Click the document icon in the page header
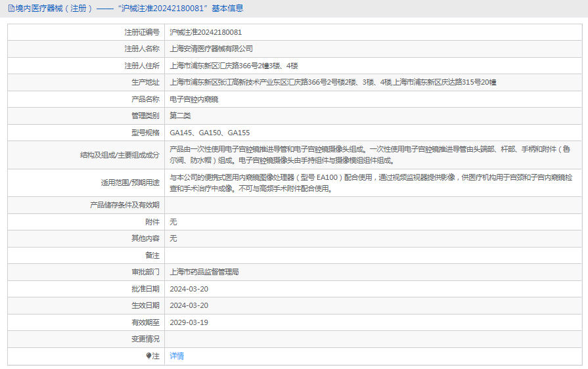 11,9
